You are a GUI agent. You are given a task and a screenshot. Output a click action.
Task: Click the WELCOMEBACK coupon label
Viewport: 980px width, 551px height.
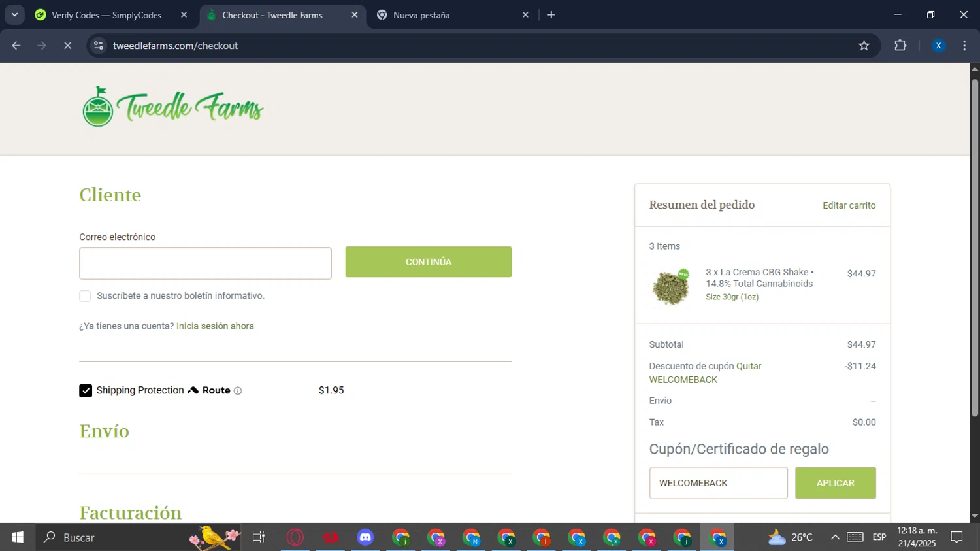[x=683, y=380]
